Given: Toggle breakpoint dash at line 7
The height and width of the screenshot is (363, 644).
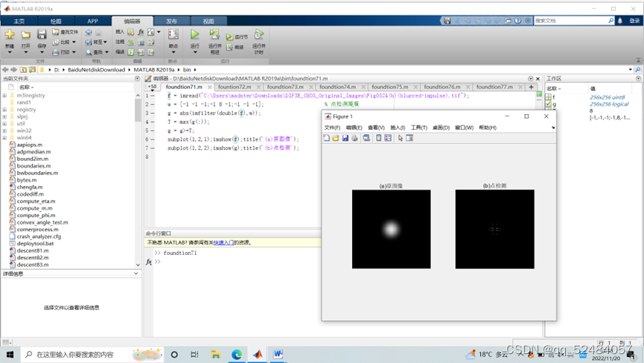Looking at the screenshot, I should point(153,148).
